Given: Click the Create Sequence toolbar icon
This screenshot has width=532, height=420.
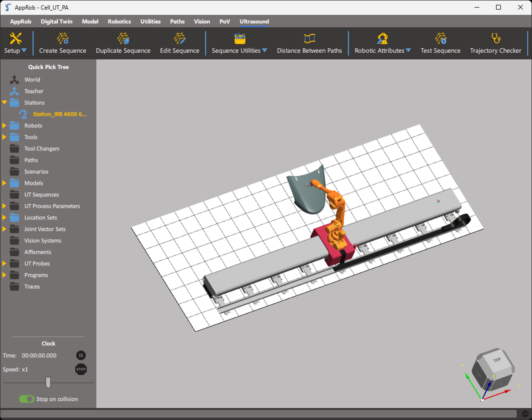Looking at the screenshot, I should (x=63, y=39).
